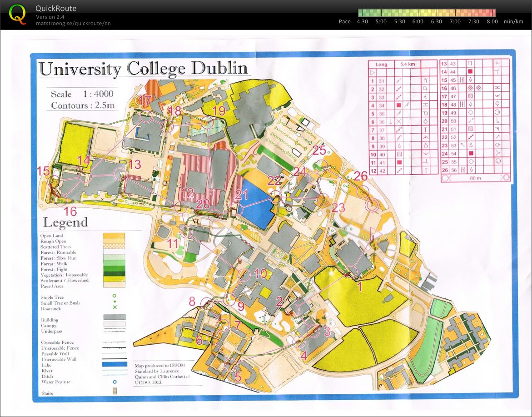The height and width of the screenshot is (417, 532).
Task: Click the Legend heading
Action: (x=65, y=222)
